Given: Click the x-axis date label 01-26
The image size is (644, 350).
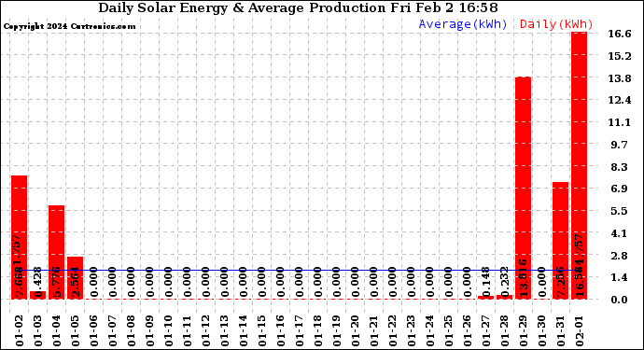Looking at the screenshot, I should pos(468,331).
